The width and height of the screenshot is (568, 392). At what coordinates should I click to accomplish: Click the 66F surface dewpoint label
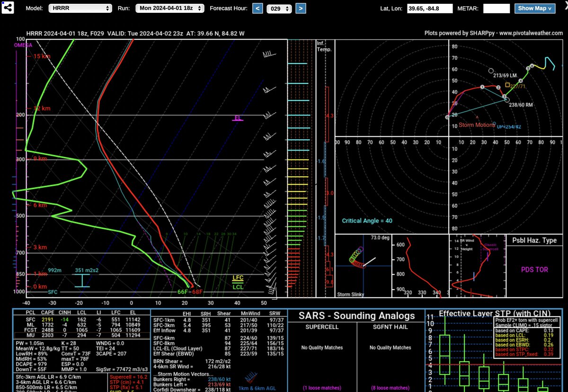coord(182,292)
